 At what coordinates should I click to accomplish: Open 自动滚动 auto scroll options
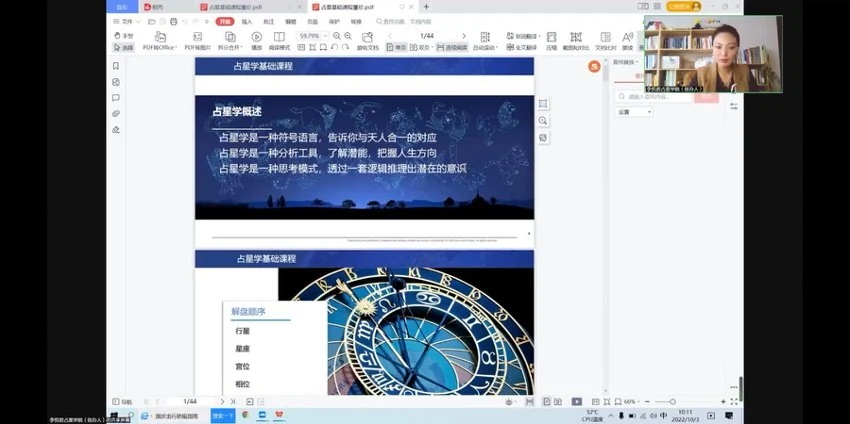(485, 42)
